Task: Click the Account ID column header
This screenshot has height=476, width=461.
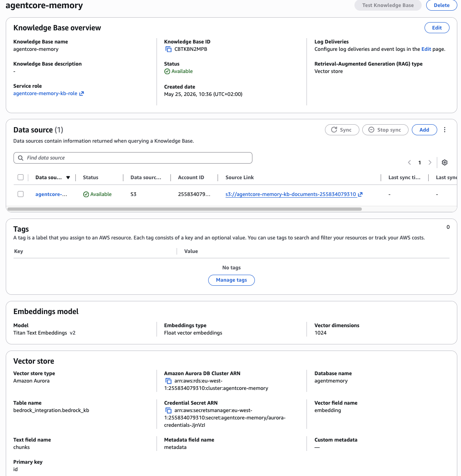Action: click(x=191, y=178)
